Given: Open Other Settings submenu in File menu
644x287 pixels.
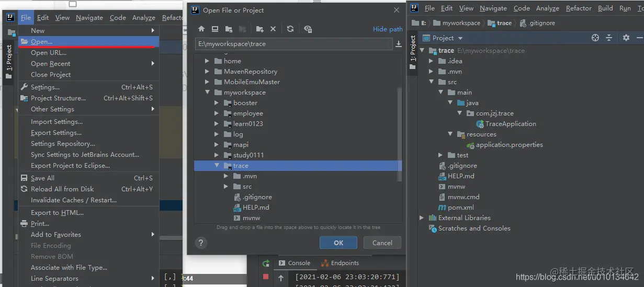Looking at the screenshot, I should [x=88, y=109].
